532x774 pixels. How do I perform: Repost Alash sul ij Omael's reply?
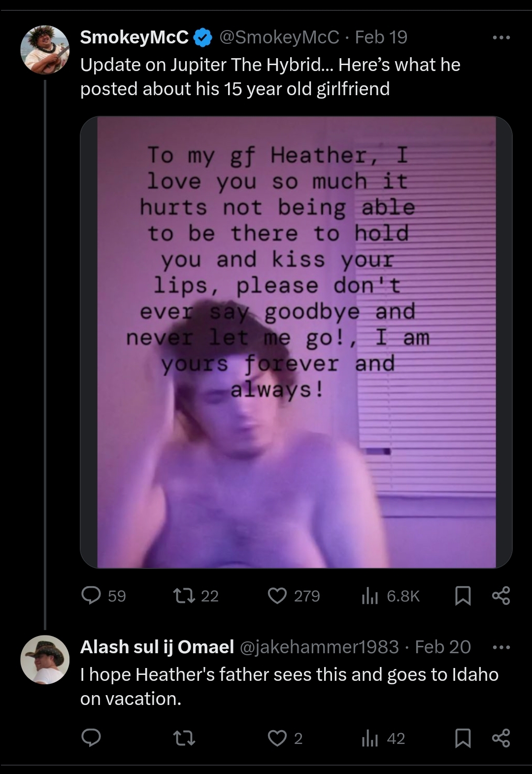tap(185, 738)
